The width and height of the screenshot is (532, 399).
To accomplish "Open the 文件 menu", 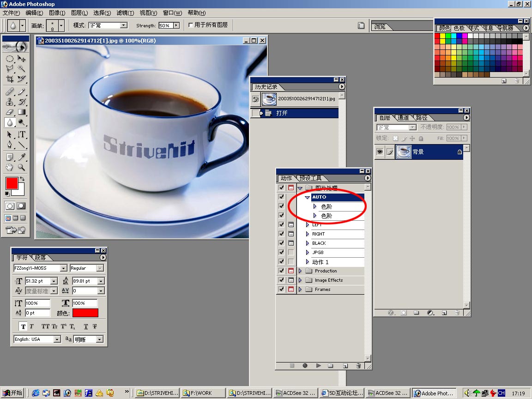I will click(11, 13).
